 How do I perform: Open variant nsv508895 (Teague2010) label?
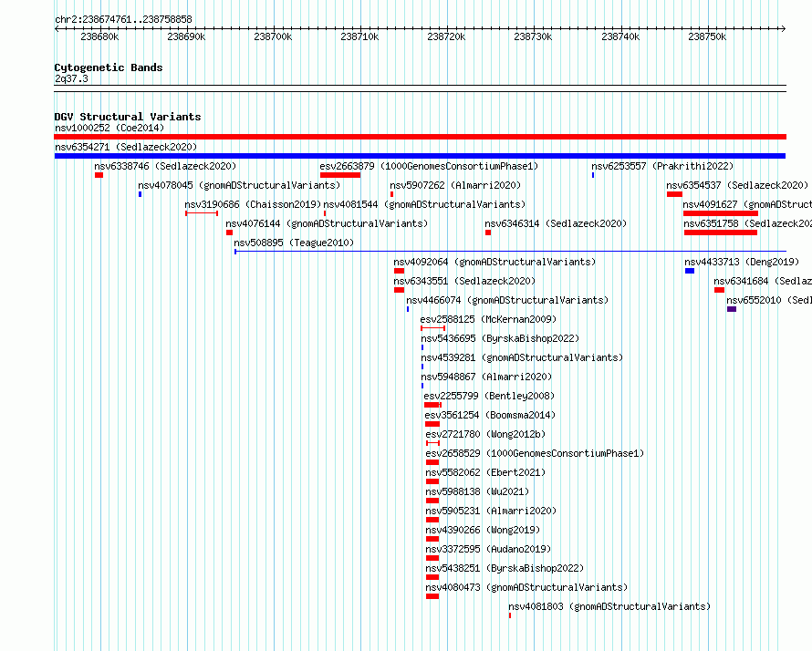coord(294,243)
